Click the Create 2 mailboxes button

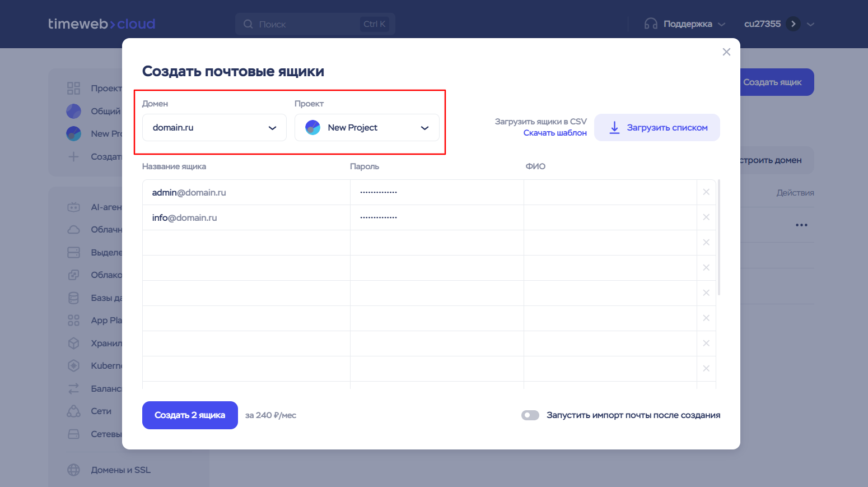pos(190,415)
